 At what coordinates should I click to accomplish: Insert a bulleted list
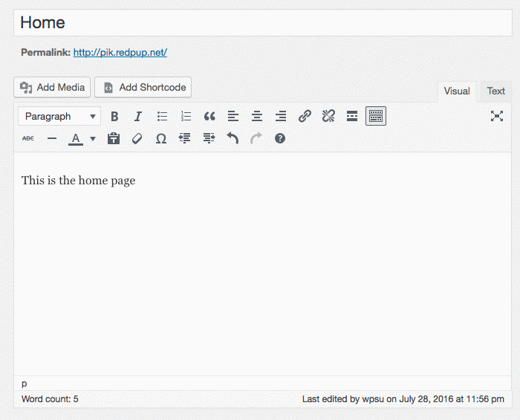pos(162,117)
